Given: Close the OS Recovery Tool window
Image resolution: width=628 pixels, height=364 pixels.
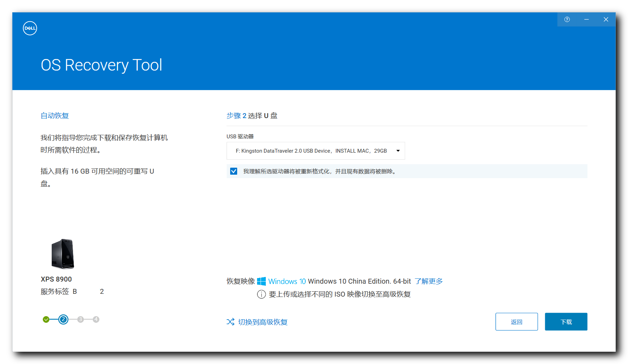Looking at the screenshot, I should point(606,20).
